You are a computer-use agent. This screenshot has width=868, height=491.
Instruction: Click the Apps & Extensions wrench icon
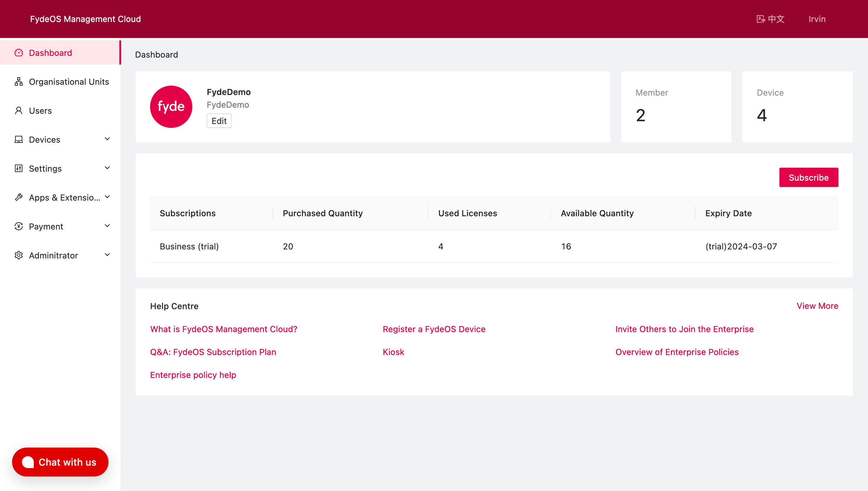pyautogui.click(x=18, y=197)
